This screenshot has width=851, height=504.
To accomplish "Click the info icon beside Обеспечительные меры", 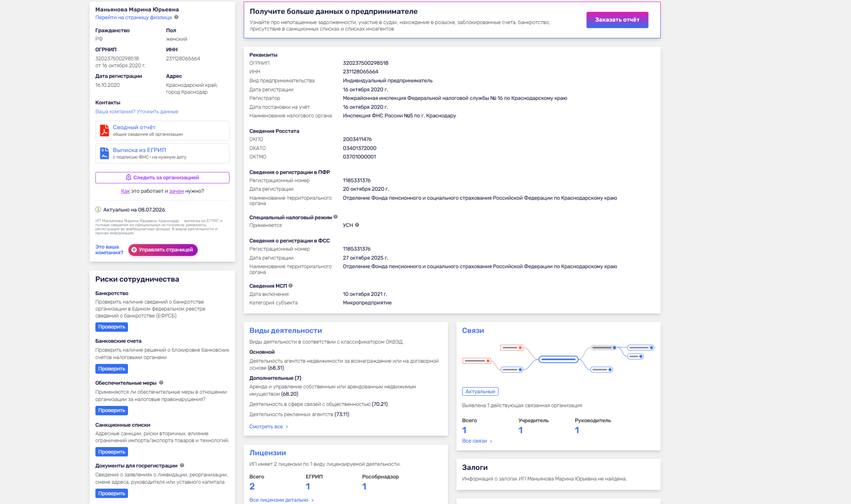I will click(161, 383).
